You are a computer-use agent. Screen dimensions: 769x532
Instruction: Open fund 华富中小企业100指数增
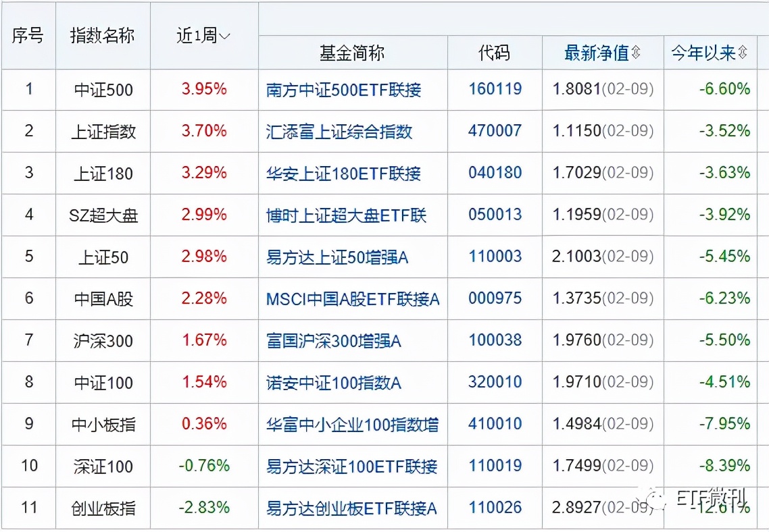point(352,424)
